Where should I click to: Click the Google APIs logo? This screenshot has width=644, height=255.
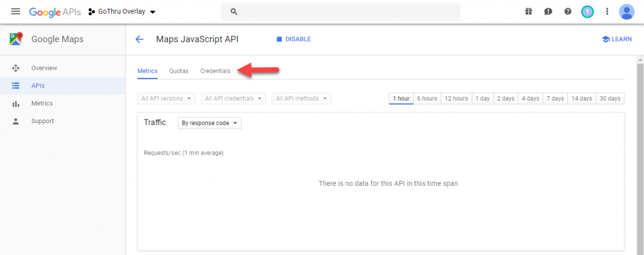click(55, 12)
